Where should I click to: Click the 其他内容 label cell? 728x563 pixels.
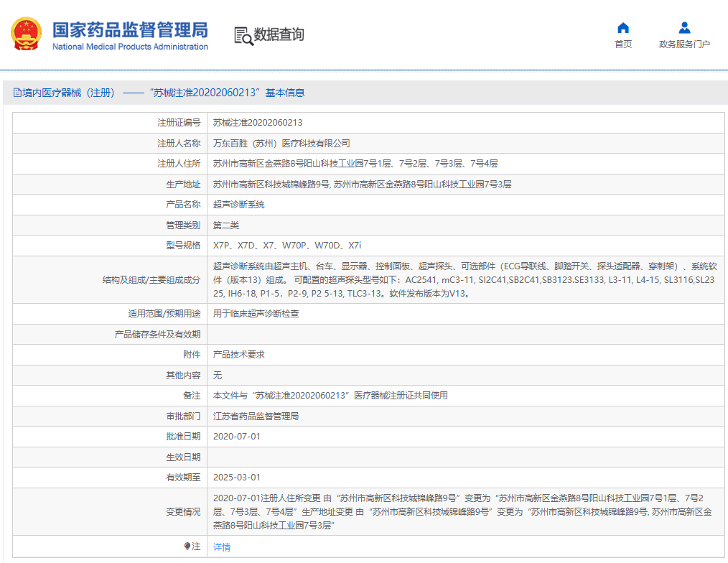tap(110, 375)
